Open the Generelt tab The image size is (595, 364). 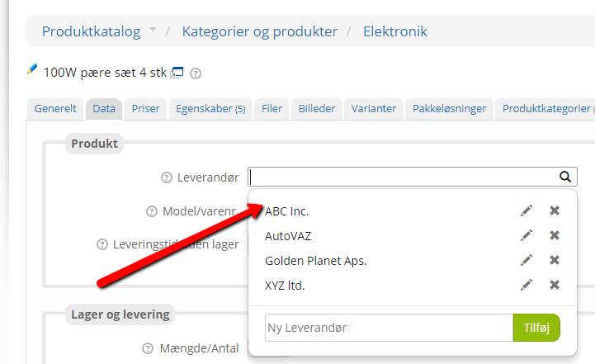coord(55,109)
